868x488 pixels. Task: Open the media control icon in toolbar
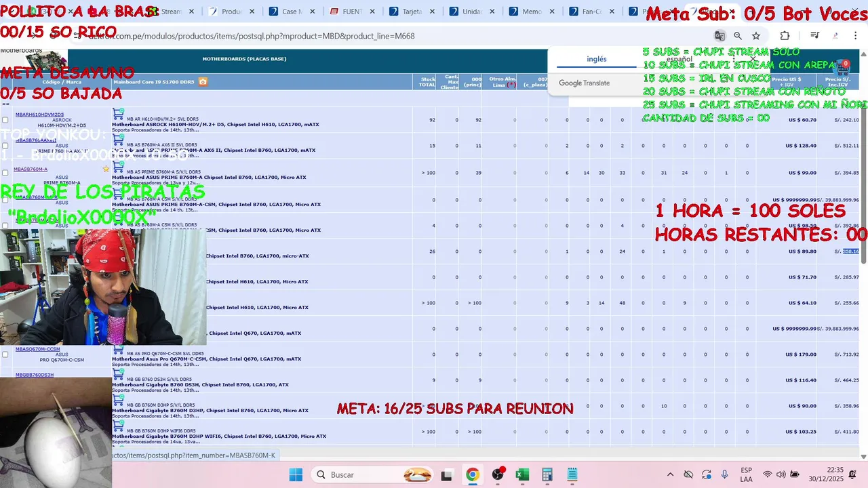(x=815, y=36)
